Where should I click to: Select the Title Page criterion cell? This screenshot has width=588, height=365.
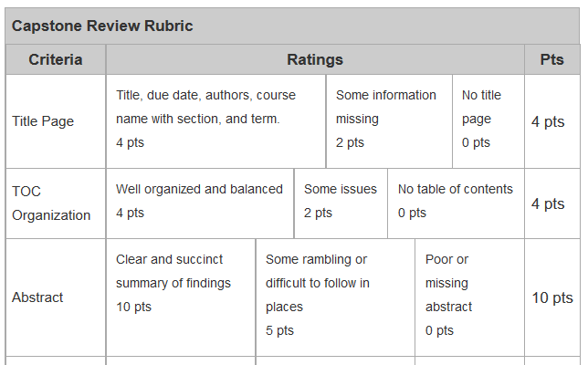pos(56,121)
